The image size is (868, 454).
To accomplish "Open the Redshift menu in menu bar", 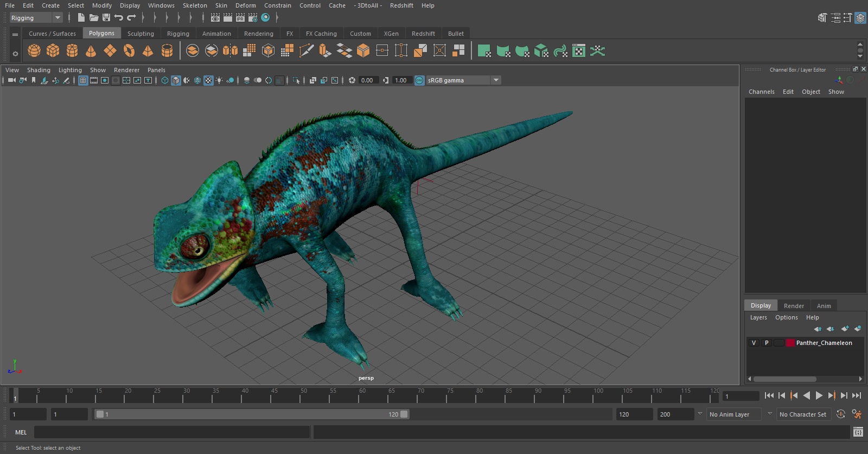I will [x=401, y=5].
